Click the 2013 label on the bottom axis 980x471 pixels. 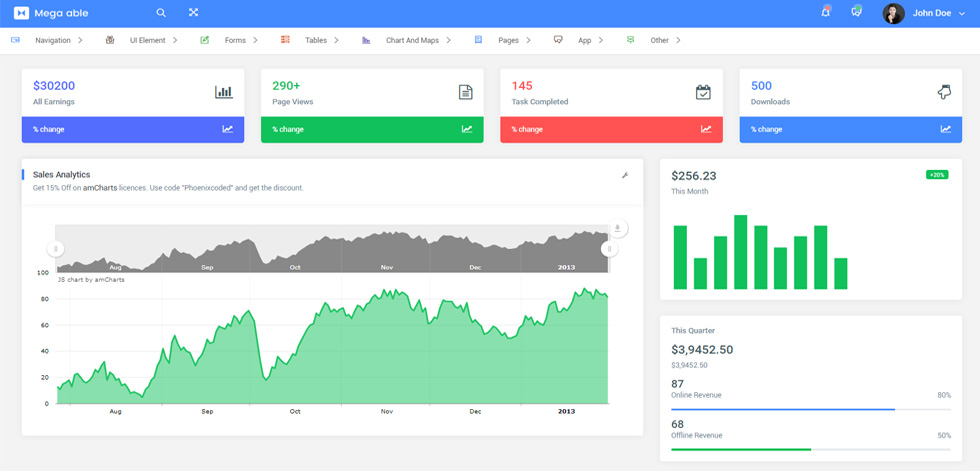566,412
